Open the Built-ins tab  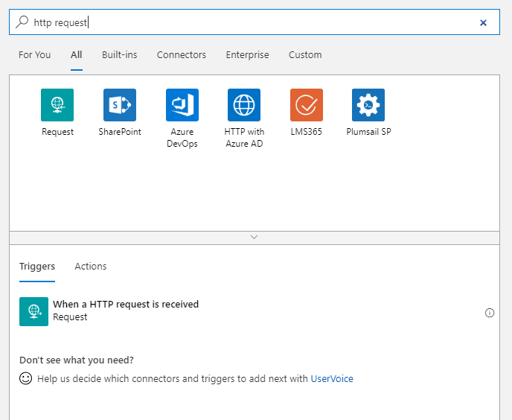pyautogui.click(x=120, y=55)
